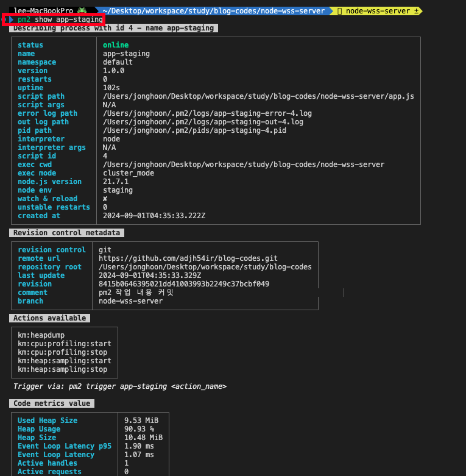The height and width of the screenshot is (476, 466).
Task: Click the 'Trigger via: pm2 trigger' hint line
Action: (x=120, y=386)
